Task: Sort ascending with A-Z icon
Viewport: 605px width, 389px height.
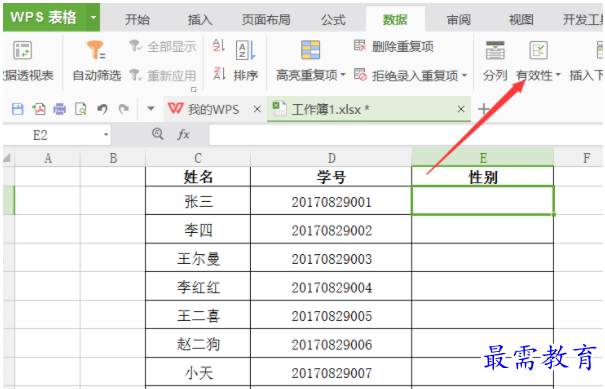Action: point(218,45)
